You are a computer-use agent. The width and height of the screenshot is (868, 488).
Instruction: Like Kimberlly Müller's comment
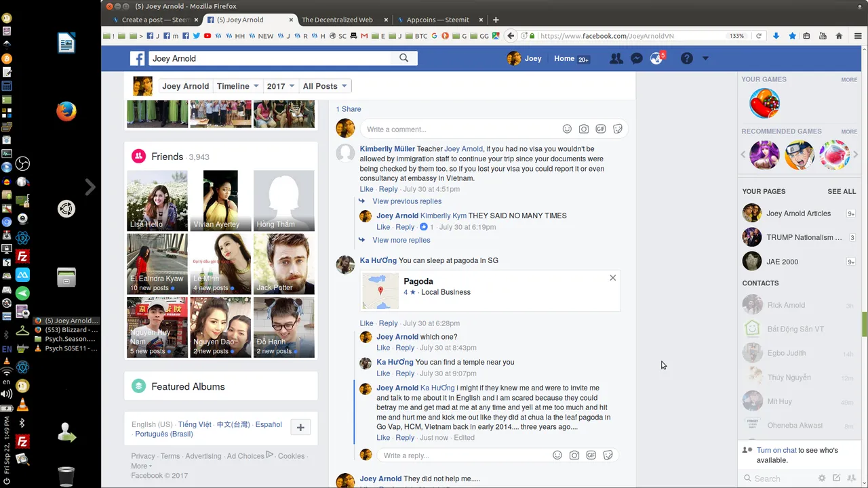[366, 189]
